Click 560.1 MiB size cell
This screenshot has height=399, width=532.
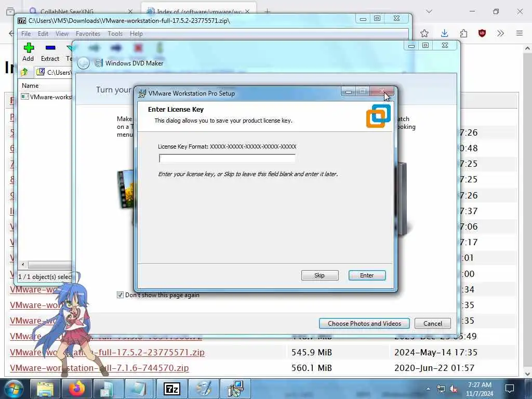[312, 368]
